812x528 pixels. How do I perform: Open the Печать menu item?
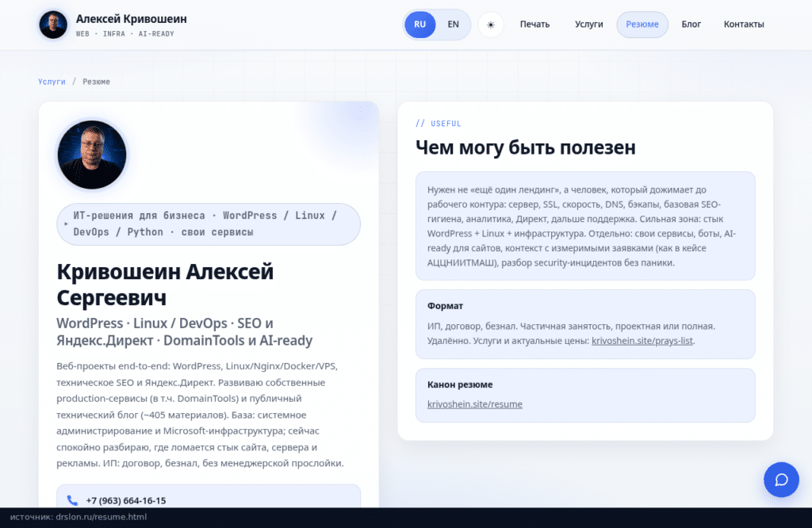534,25
